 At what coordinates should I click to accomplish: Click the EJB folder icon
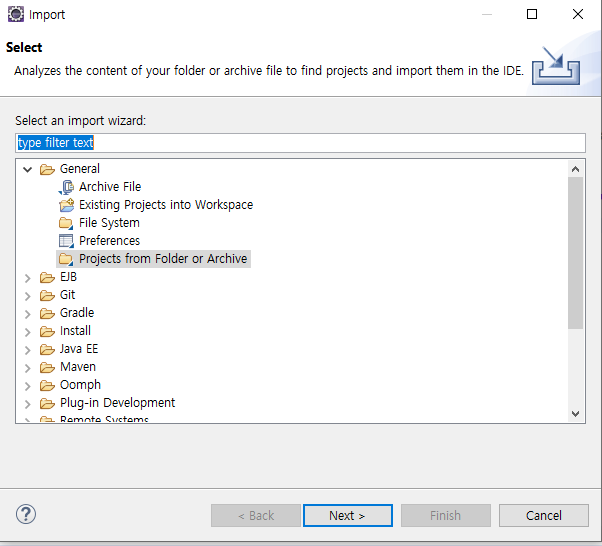[x=47, y=277]
